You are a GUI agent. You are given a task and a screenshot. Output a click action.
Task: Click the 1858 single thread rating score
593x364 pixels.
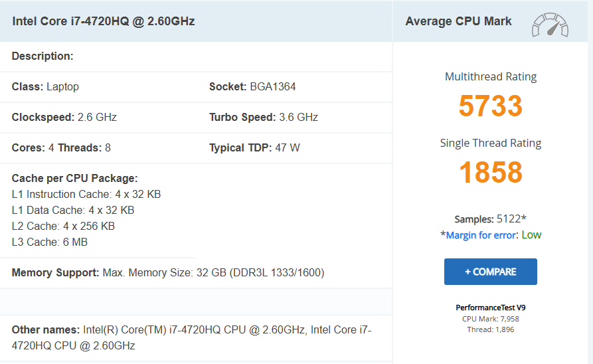point(490,173)
